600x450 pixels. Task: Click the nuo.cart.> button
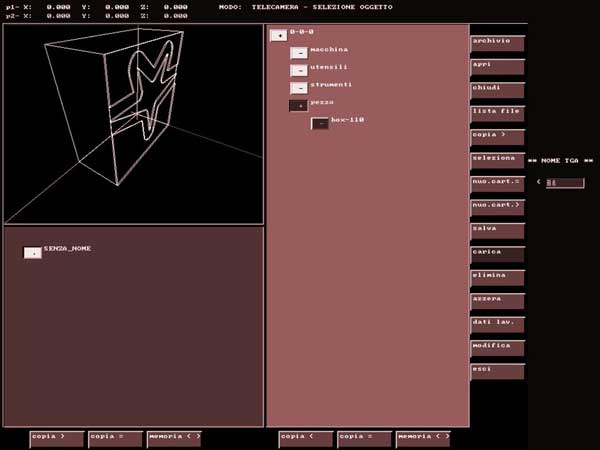[x=497, y=208]
